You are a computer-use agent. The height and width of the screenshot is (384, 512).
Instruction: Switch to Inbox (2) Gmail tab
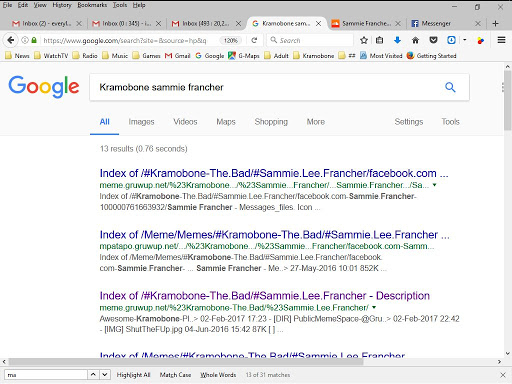tap(46, 23)
